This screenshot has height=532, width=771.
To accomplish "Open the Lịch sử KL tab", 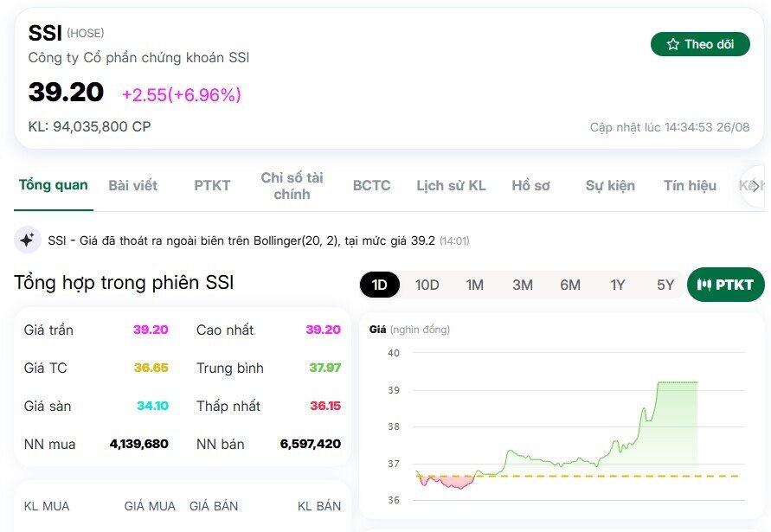I will (451, 185).
